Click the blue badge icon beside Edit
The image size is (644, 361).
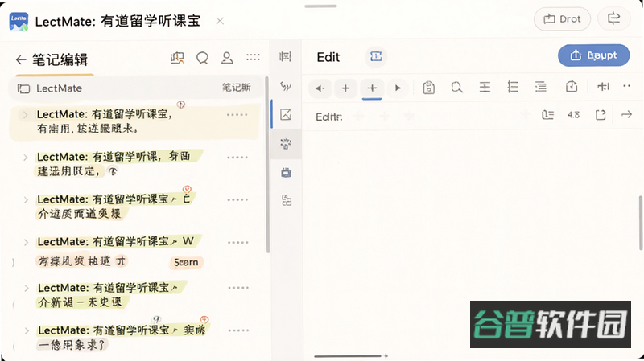[x=376, y=56]
